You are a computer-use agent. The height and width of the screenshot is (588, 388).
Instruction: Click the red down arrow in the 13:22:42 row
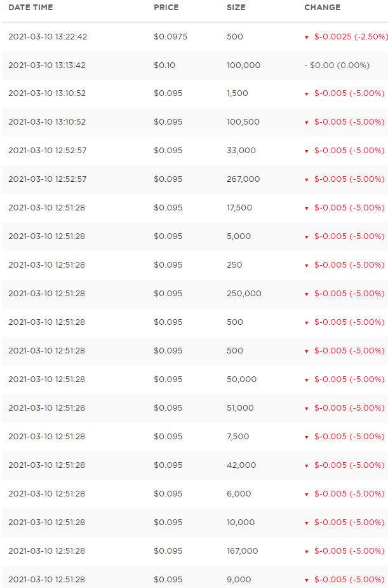click(x=307, y=38)
